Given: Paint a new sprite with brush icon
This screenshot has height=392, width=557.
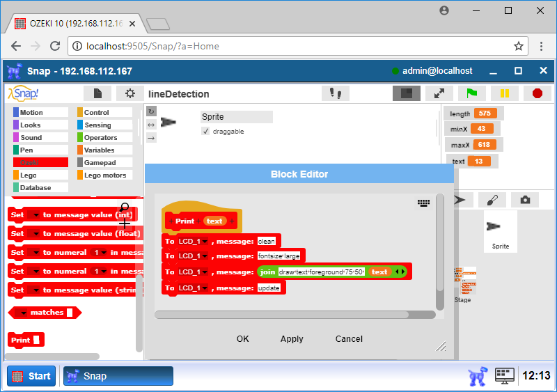Looking at the screenshot, I should [492, 200].
